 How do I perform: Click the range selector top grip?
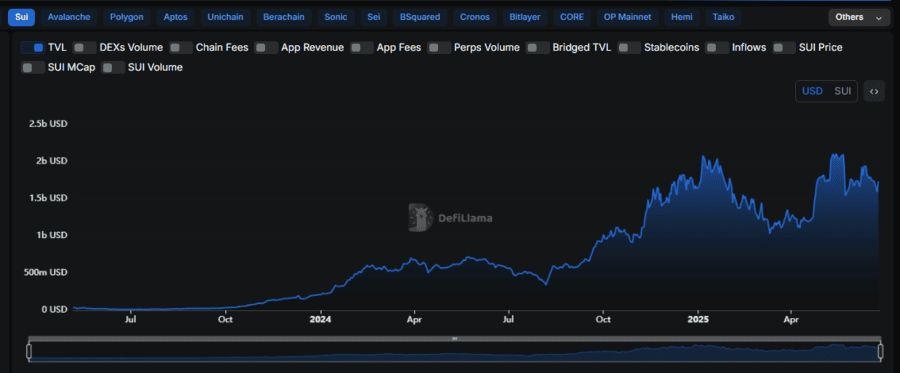point(455,339)
